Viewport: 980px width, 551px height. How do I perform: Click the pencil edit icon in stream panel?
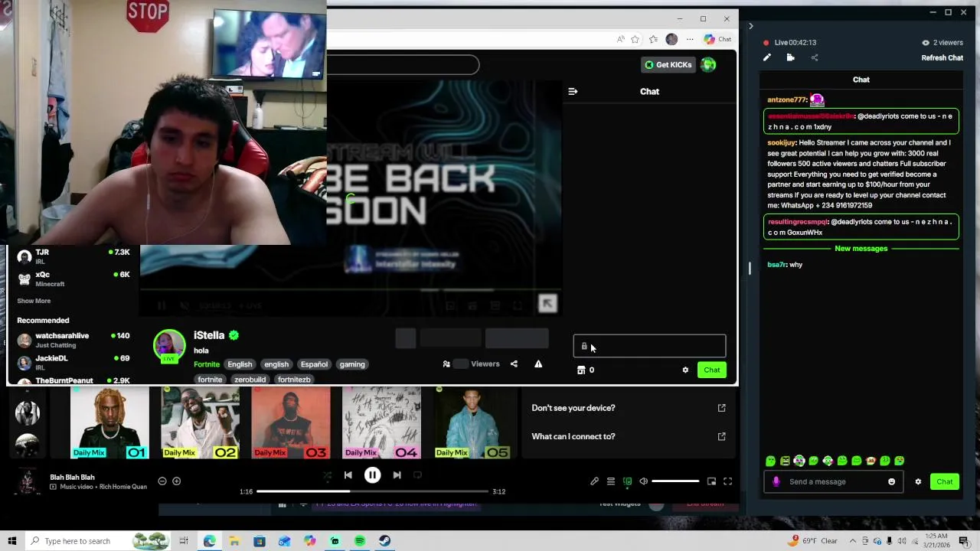767,57
